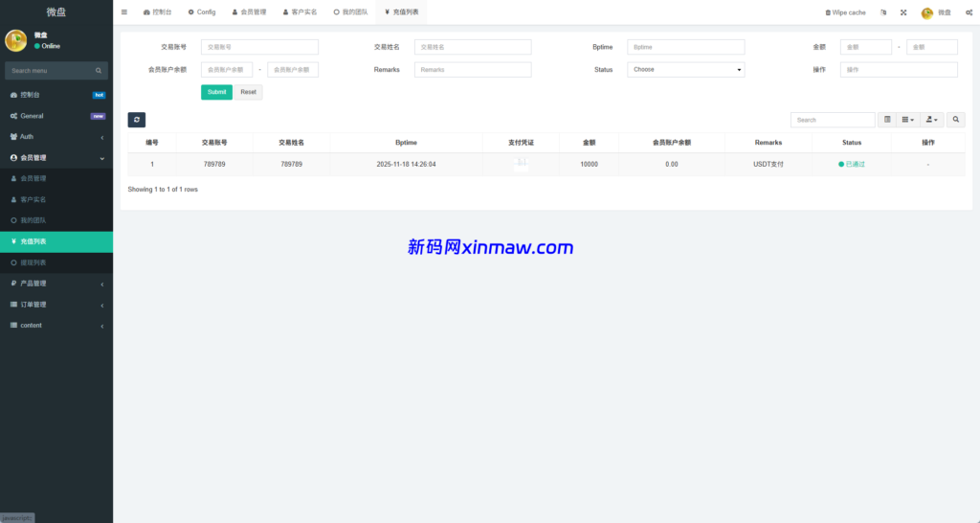Click the user avatar in the top bar
The image size is (980, 523).
926,12
